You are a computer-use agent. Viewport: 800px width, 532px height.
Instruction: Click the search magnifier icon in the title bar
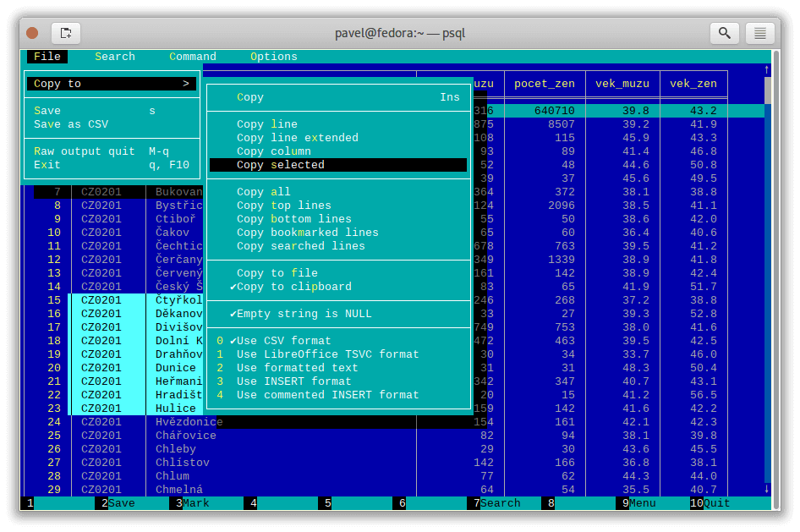(724, 33)
